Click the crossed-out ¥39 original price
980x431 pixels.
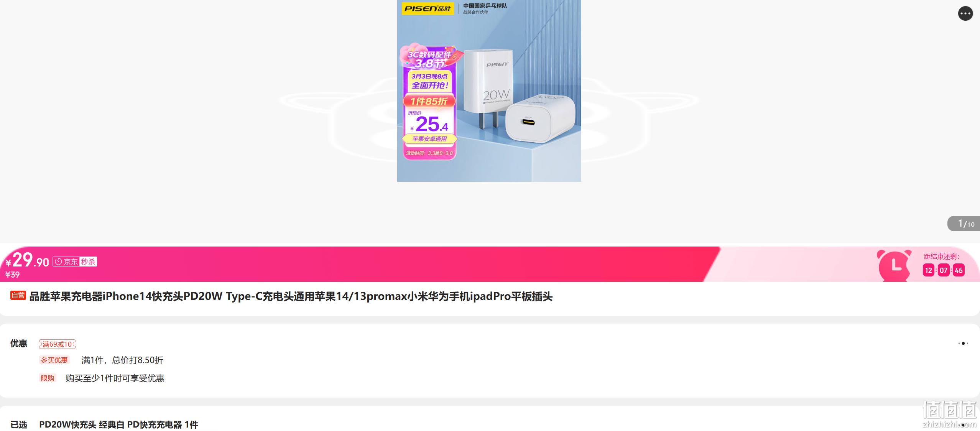pyautogui.click(x=12, y=275)
